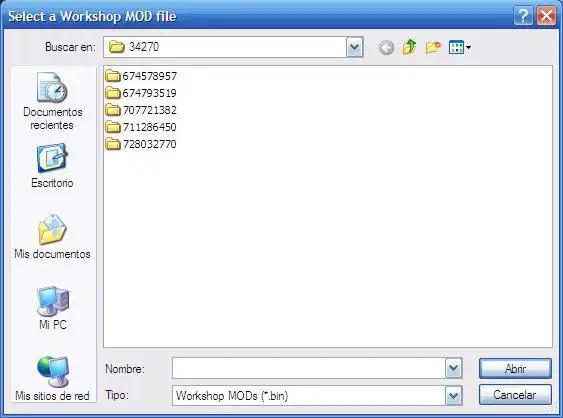Open Mis documentos location
Image resolution: width=563 pixels, height=418 pixels.
pos(52,237)
